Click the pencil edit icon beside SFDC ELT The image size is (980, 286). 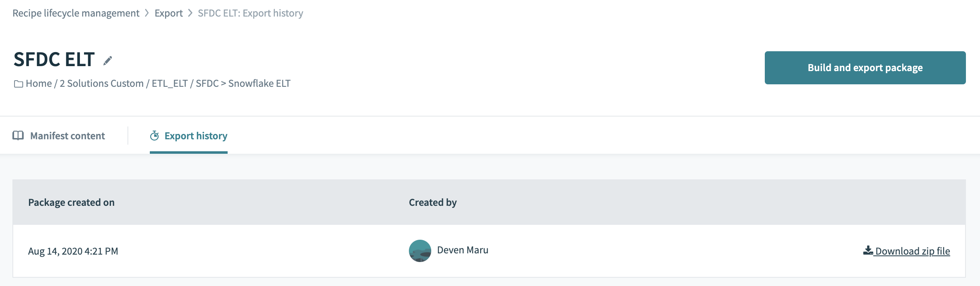[x=108, y=61]
